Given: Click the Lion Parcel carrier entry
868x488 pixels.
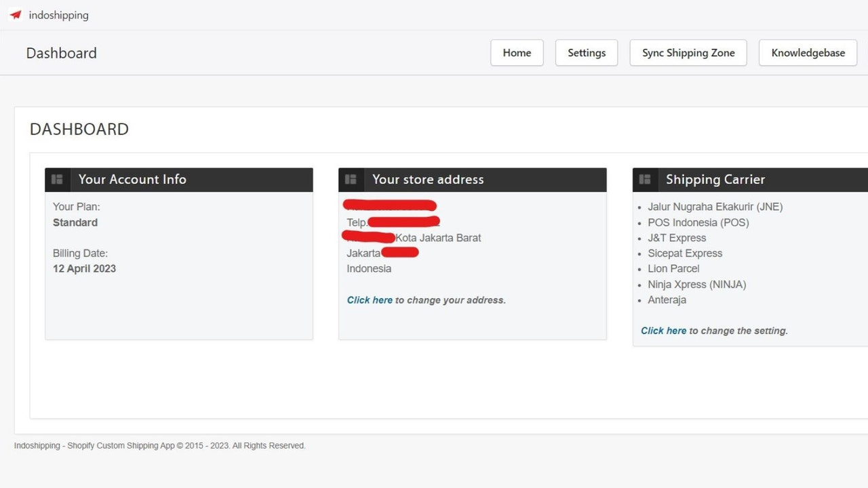Looking at the screenshot, I should (673, 268).
